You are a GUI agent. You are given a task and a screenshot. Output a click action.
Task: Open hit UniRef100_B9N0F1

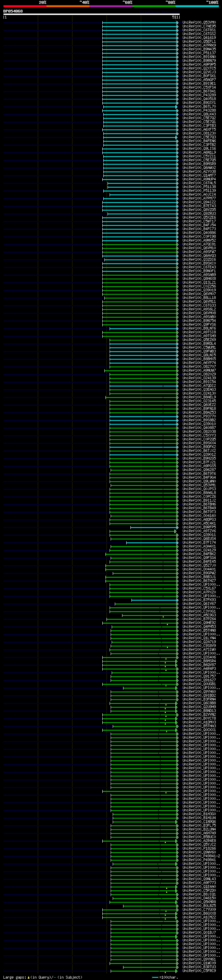click(199, 271)
